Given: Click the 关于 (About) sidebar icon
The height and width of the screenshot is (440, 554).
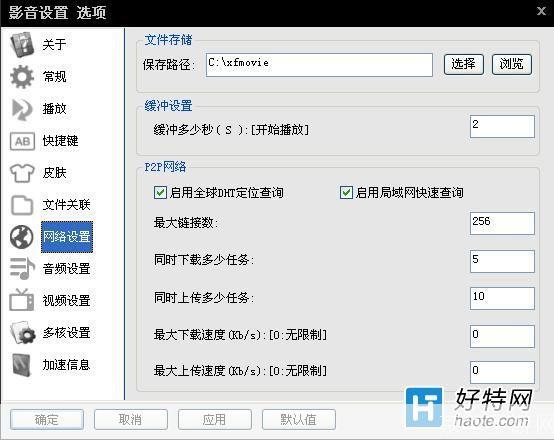Looking at the screenshot, I should [x=22, y=45].
